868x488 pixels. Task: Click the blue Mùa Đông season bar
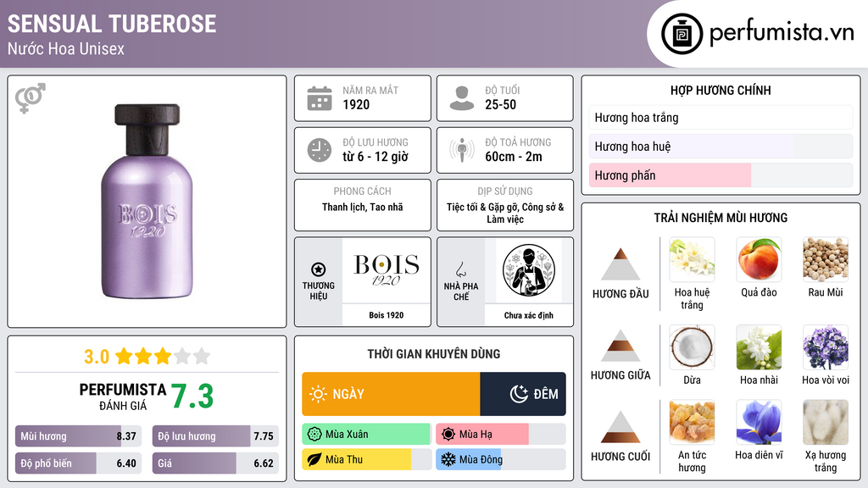tap(500, 460)
